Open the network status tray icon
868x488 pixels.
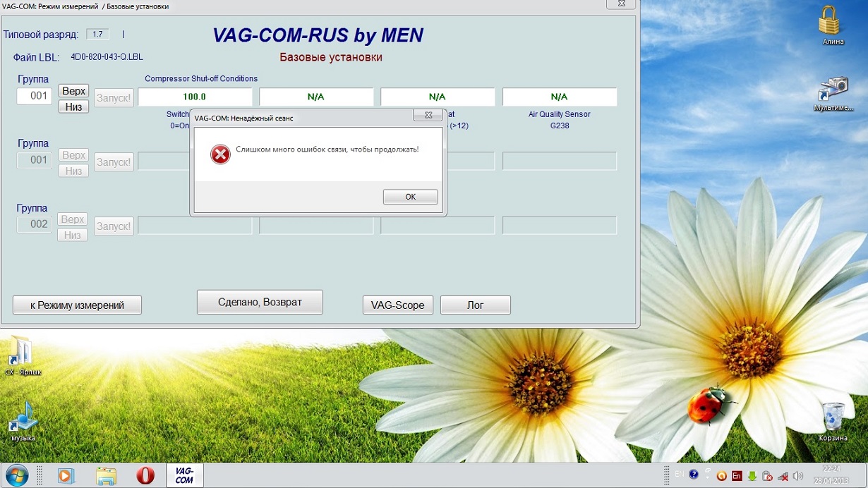783,475
